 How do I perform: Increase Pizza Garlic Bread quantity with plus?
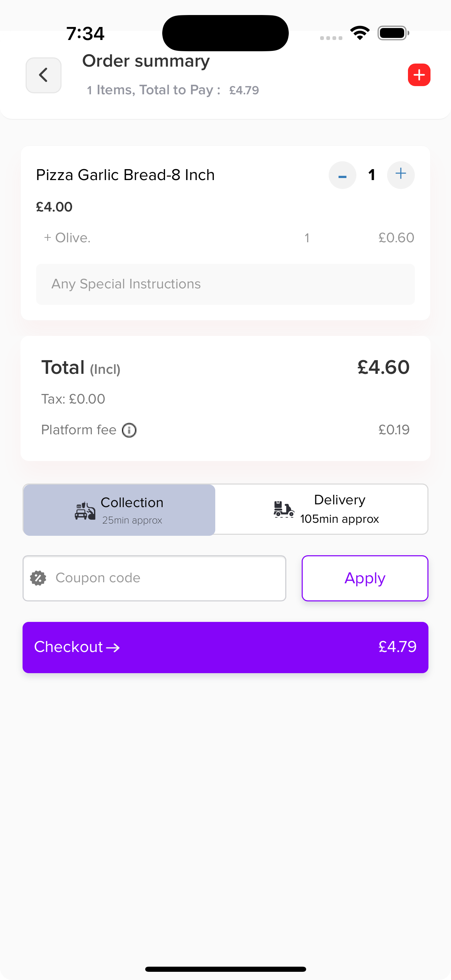(401, 175)
